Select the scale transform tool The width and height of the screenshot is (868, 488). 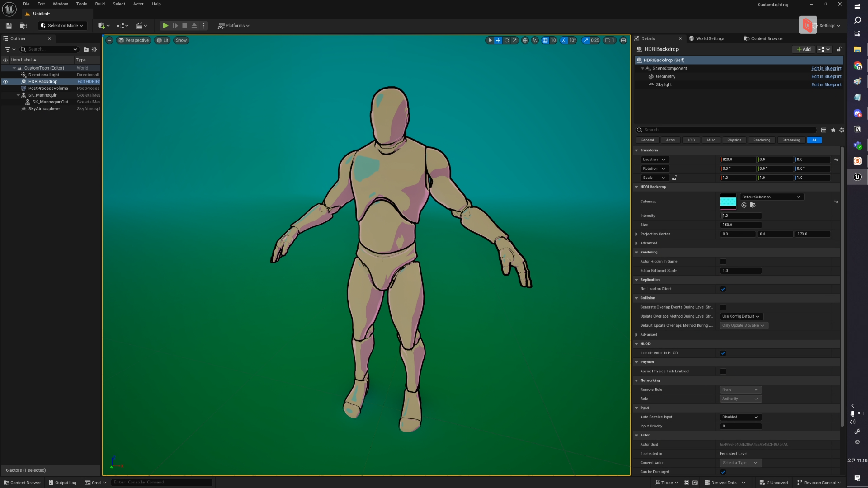pyautogui.click(x=514, y=41)
